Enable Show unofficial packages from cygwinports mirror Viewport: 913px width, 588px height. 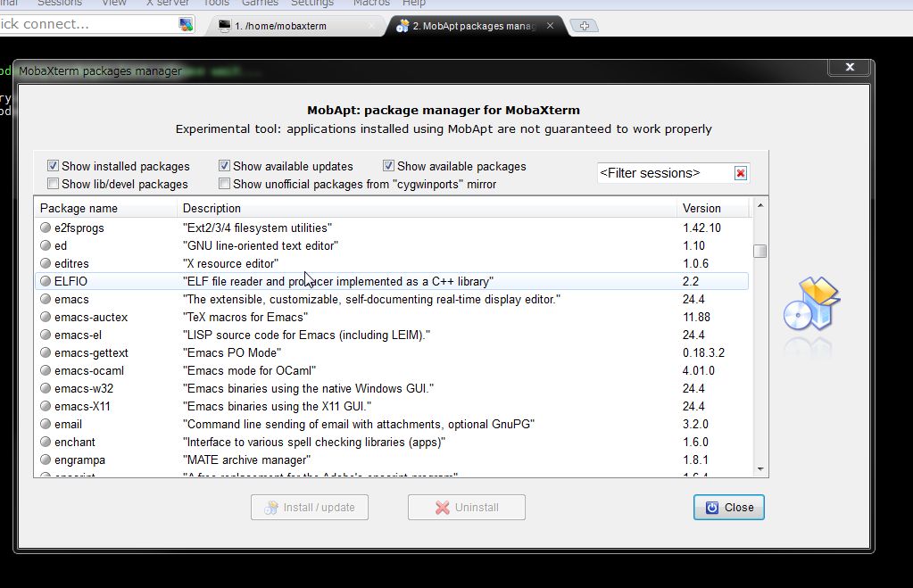point(224,183)
